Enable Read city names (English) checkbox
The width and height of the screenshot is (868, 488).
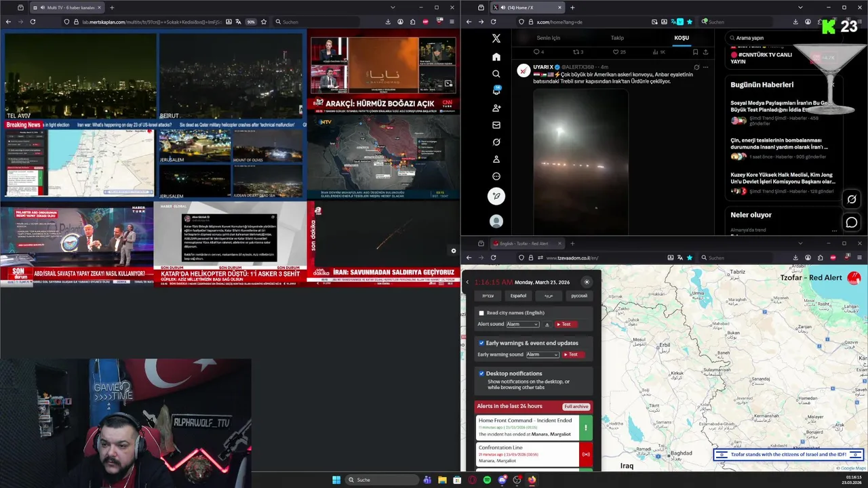[481, 313]
